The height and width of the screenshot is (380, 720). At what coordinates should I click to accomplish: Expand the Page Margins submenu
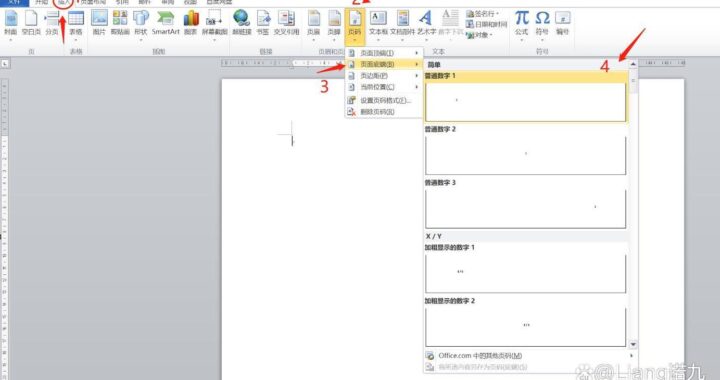click(x=384, y=76)
